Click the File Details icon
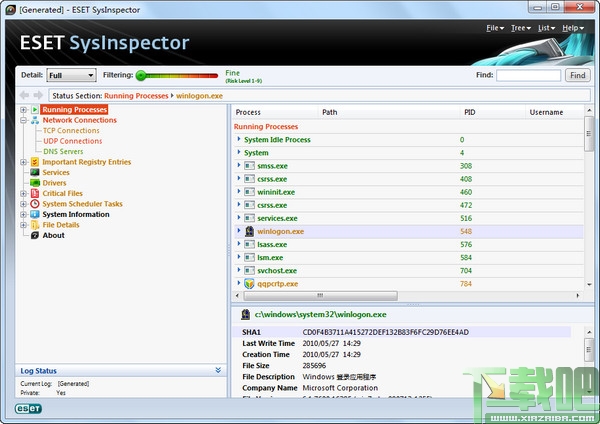This screenshot has height=424, width=600. pos(35,225)
